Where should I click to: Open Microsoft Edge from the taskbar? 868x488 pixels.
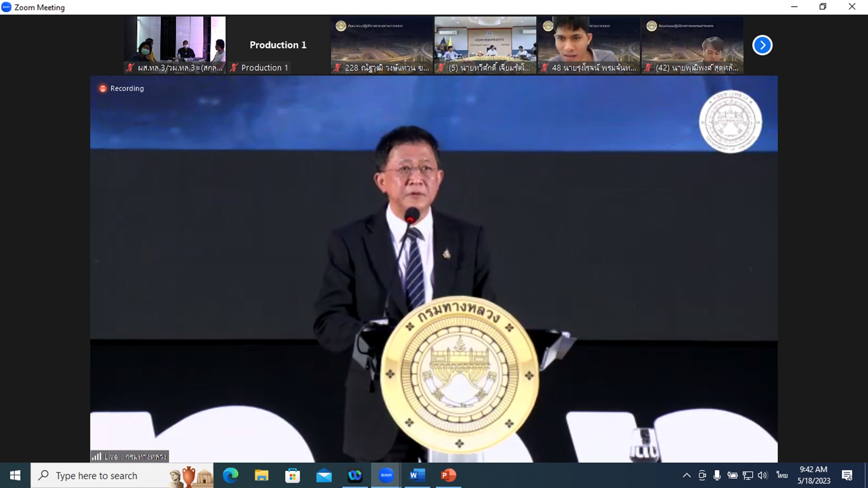(230, 475)
